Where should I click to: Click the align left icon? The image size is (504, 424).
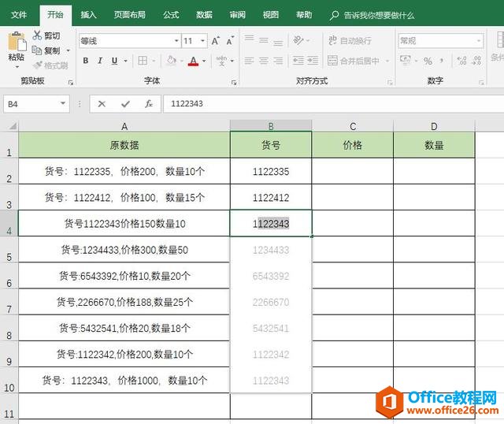249,61
